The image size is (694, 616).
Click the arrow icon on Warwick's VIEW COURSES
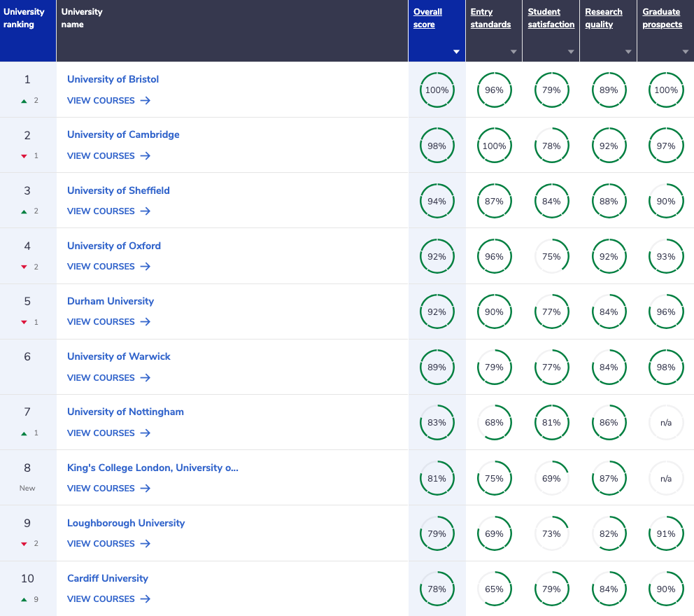pos(145,377)
